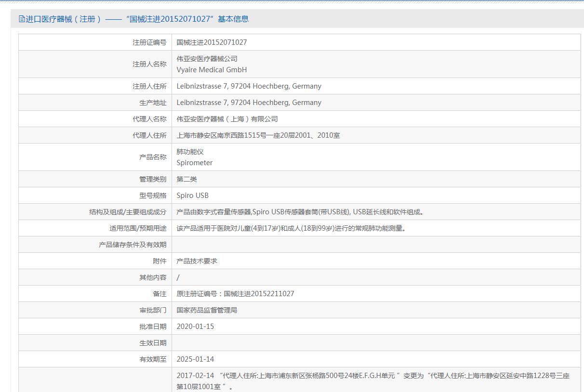Select the expiry date 2025-01-14
The image size is (584, 392).
[195, 359]
